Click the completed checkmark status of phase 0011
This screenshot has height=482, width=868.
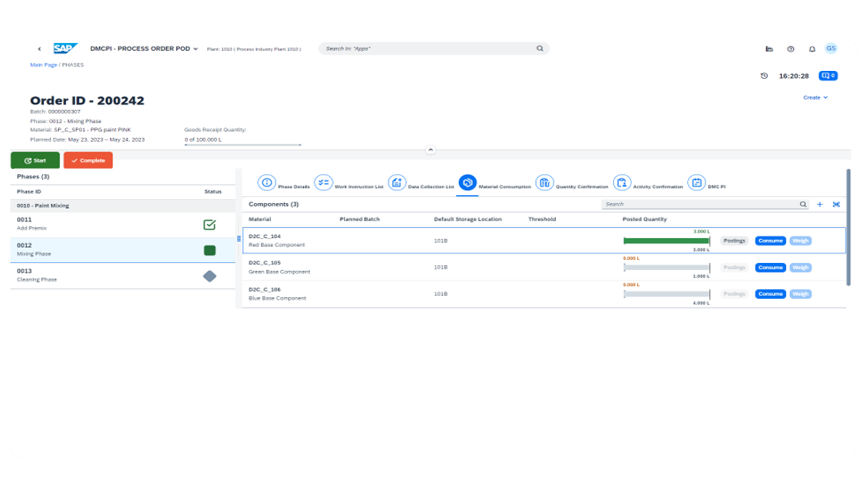pyautogui.click(x=209, y=225)
